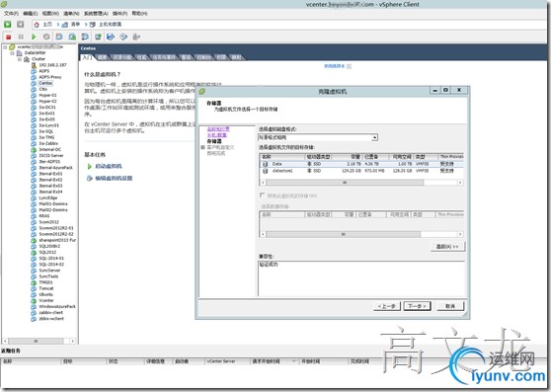The height and width of the screenshot is (392, 551).
Task: Select the Tomcat VM in tree
Action: point(46,288)
